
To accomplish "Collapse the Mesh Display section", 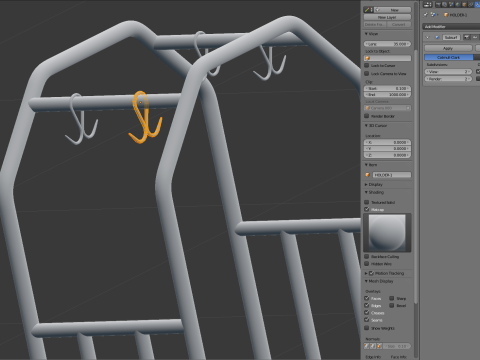I will click(x=366, y=281).
